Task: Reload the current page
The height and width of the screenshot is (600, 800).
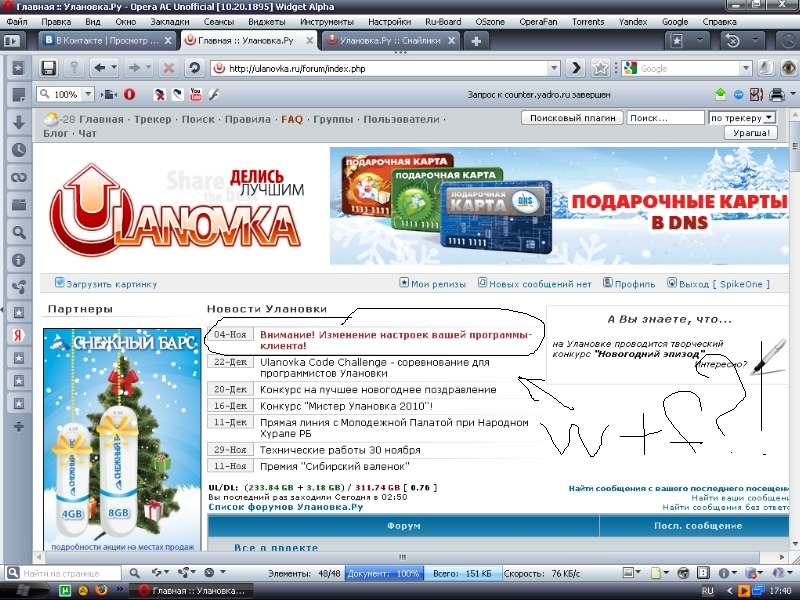Action: pos(194,68)
